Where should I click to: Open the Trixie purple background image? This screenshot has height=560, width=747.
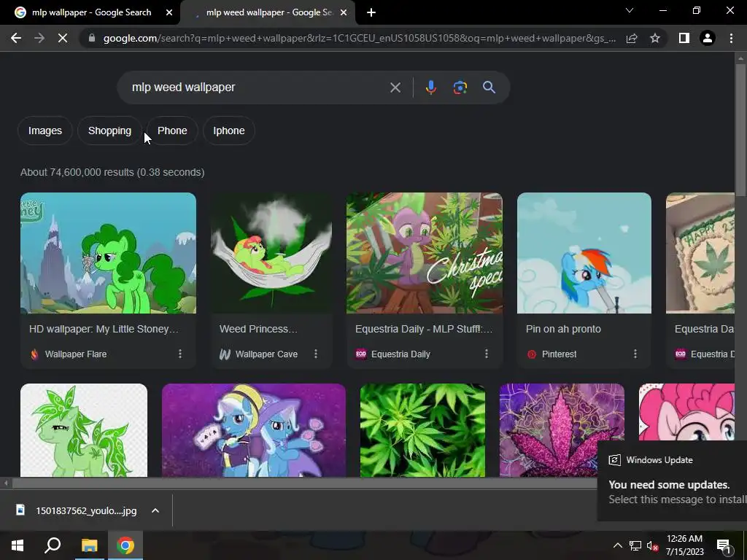pyautogui.click(x=254, y=430)
